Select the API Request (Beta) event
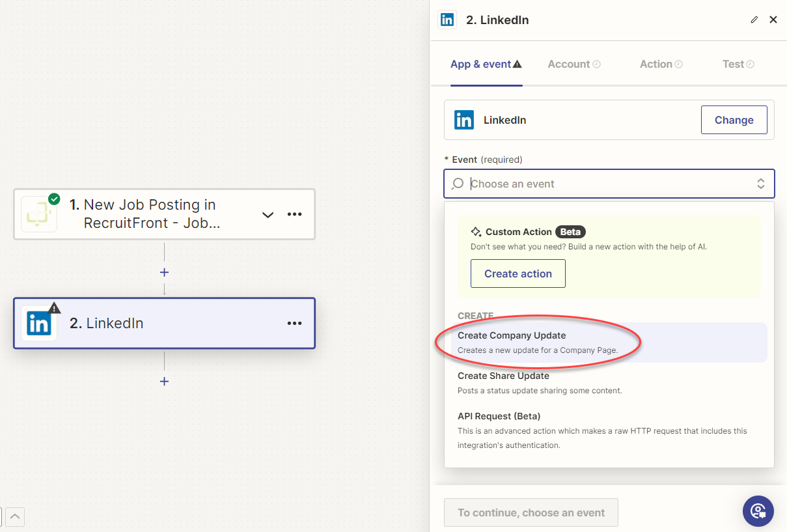The image size is (787, 532). coord(609,430)
